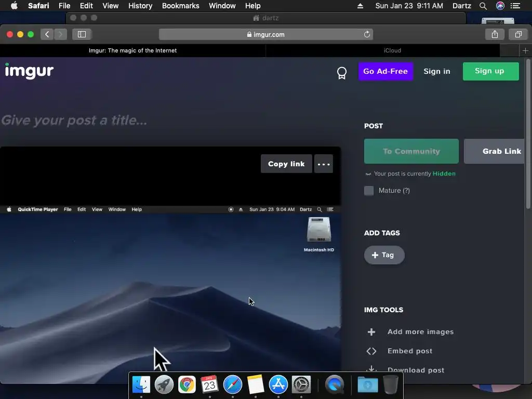532x399 pixels.
Task: Click the Hidden status link
Action: tap(444, 174)
